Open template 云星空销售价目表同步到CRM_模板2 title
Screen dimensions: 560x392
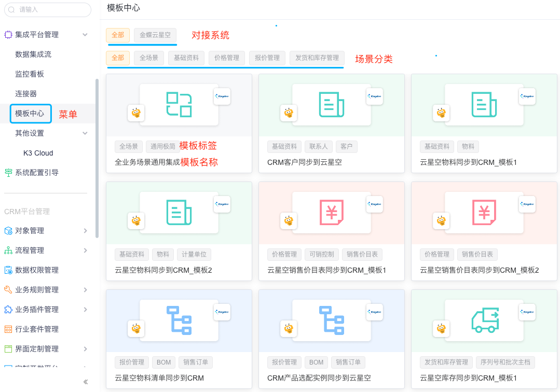pyautogui.click(x=480, y=270)
